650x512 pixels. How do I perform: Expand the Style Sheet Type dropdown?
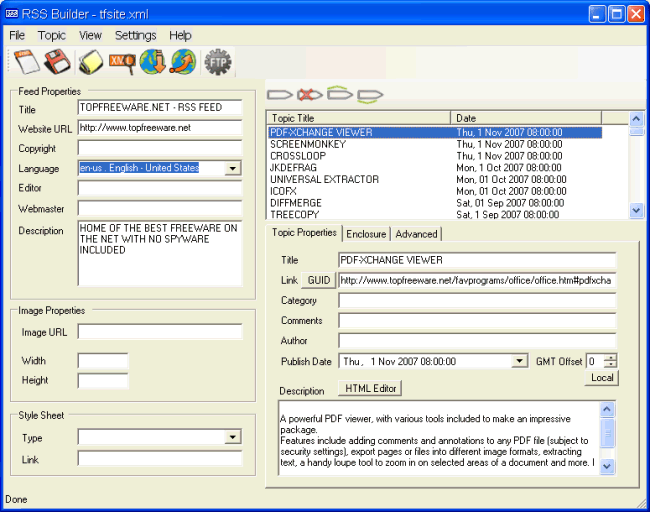tap(233, 437)
